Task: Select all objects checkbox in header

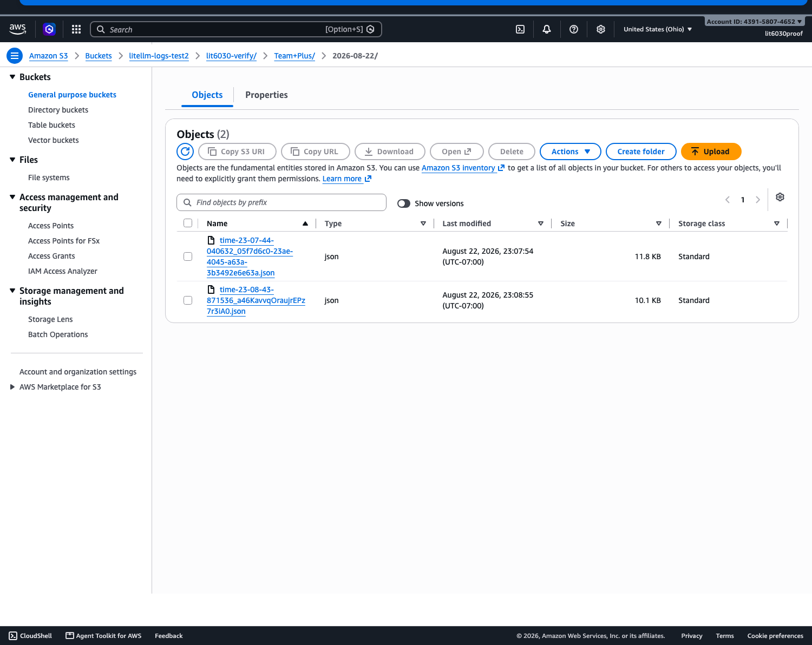Action: tap(188, 223)
